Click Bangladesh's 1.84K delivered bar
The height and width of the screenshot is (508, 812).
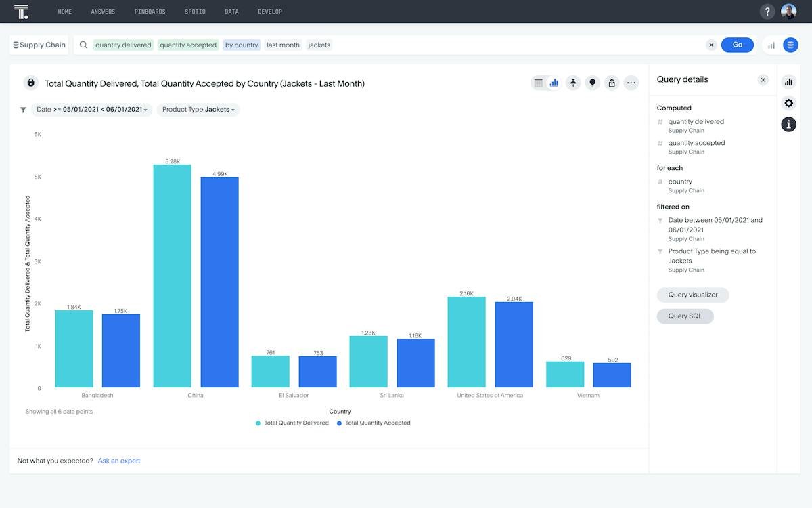[74, 349]
